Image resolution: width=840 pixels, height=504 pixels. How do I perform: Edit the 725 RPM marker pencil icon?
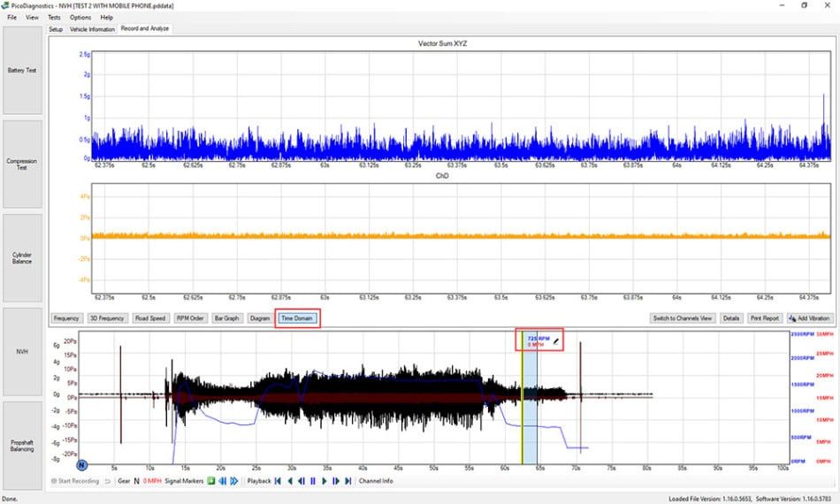click(x=556, y=341)
